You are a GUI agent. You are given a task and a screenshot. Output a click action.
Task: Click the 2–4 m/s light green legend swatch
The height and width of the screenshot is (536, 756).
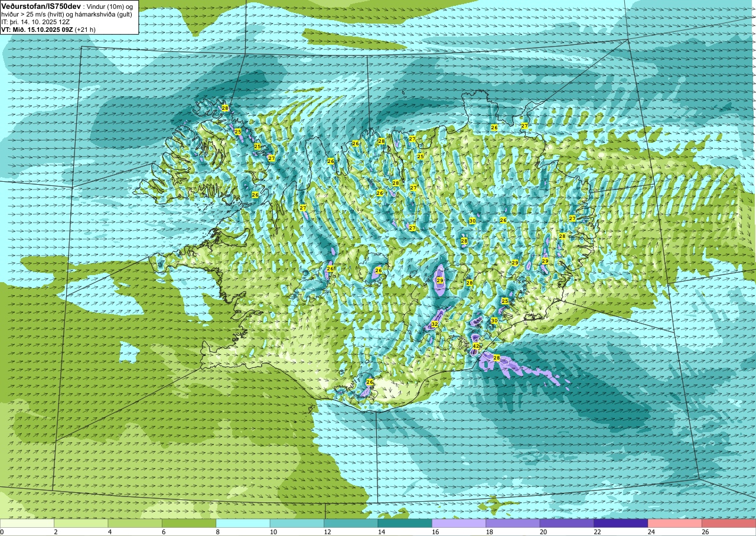pyautogui.click(x=81, y=524)
